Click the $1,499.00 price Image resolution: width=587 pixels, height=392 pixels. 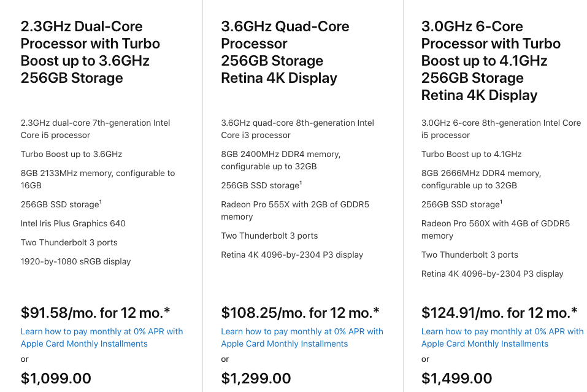coord(457,379)
